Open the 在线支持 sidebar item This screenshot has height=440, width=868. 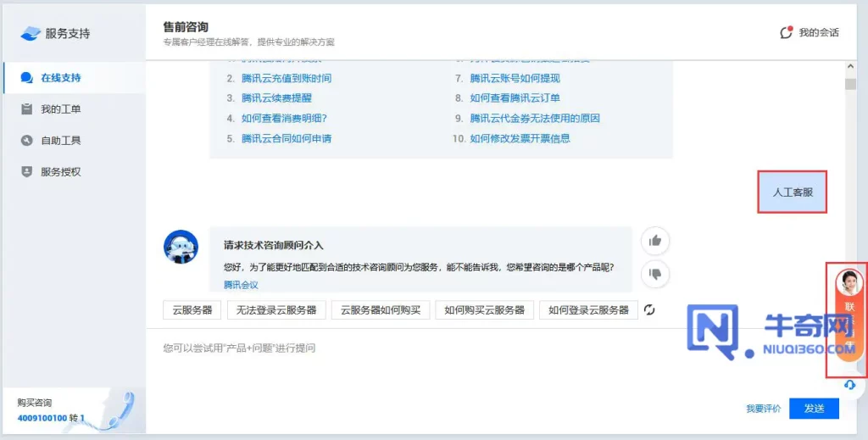(x=75, y=77)
